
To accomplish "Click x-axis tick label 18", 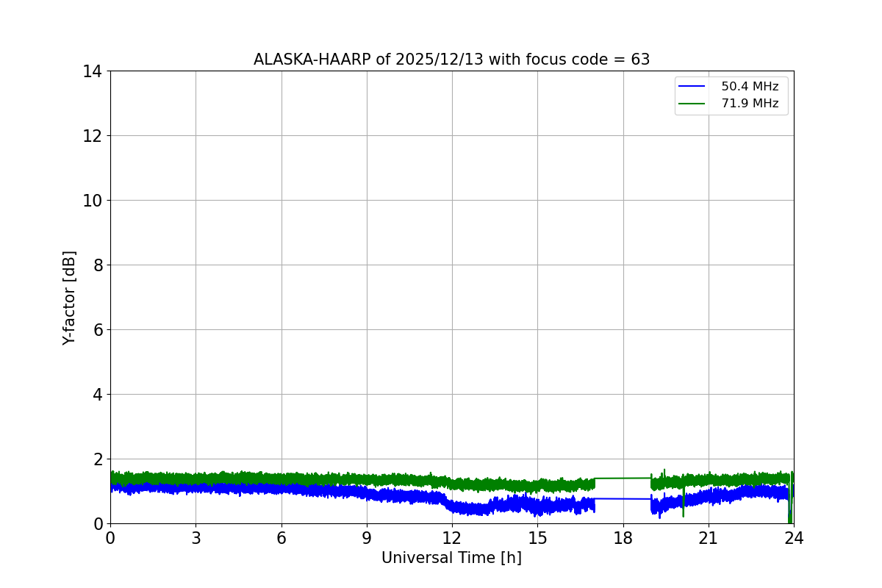I will 623,538.
